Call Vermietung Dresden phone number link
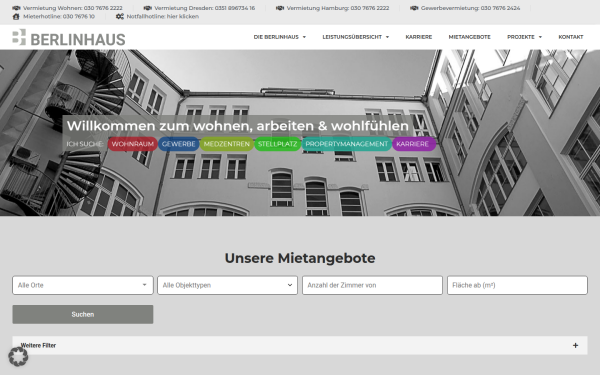The height and width of the screenshot is (375, 600). click(x=204, y=8)
